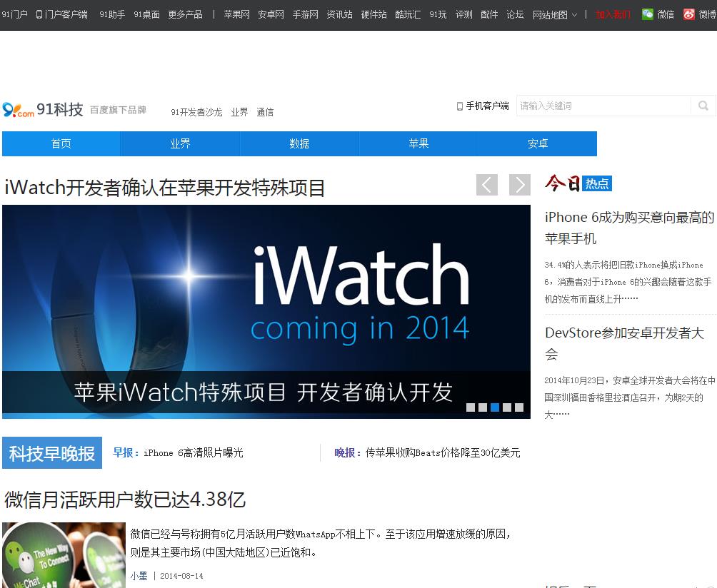
Task: Select the fifth carousel indicator square
Action: [x=519, y=407]
